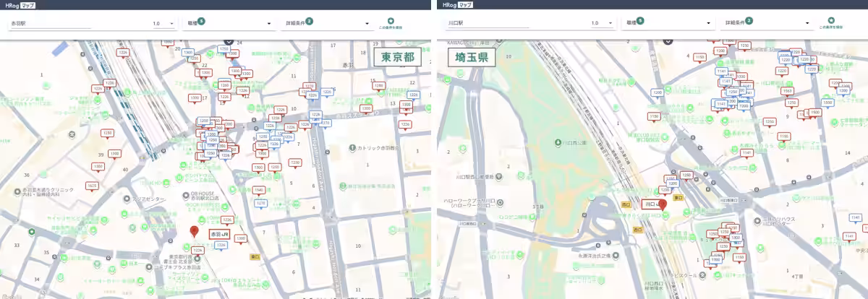Viewport: 868px width, 299px height.
Task: Click the save-conditions star icon in the Kawaguchi panel
Action: [829, 21]
